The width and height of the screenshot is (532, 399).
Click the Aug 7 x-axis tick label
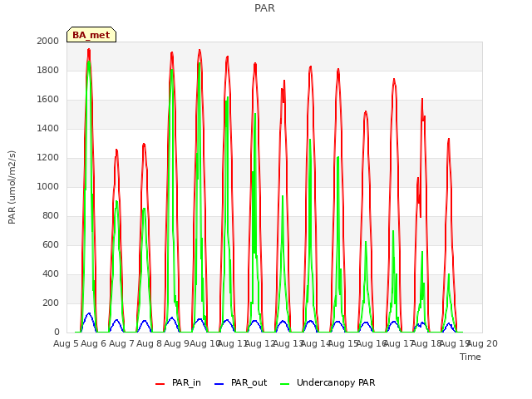(121, 343)
